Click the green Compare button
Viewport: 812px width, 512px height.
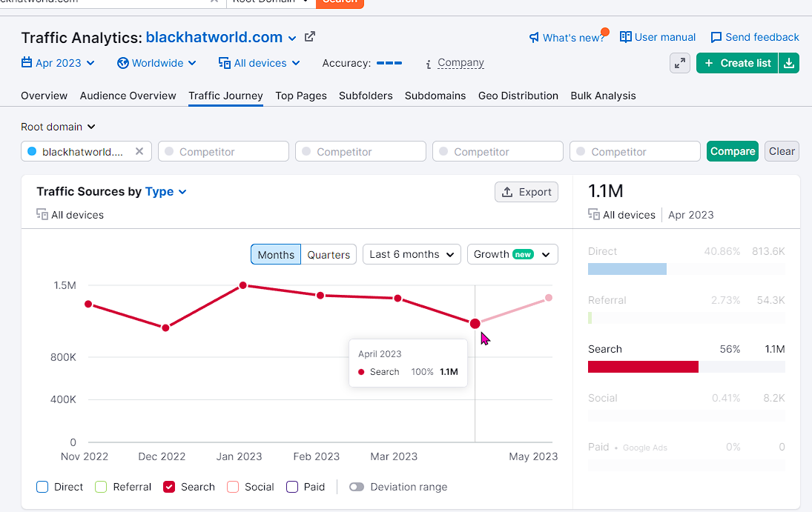point(732,151)
